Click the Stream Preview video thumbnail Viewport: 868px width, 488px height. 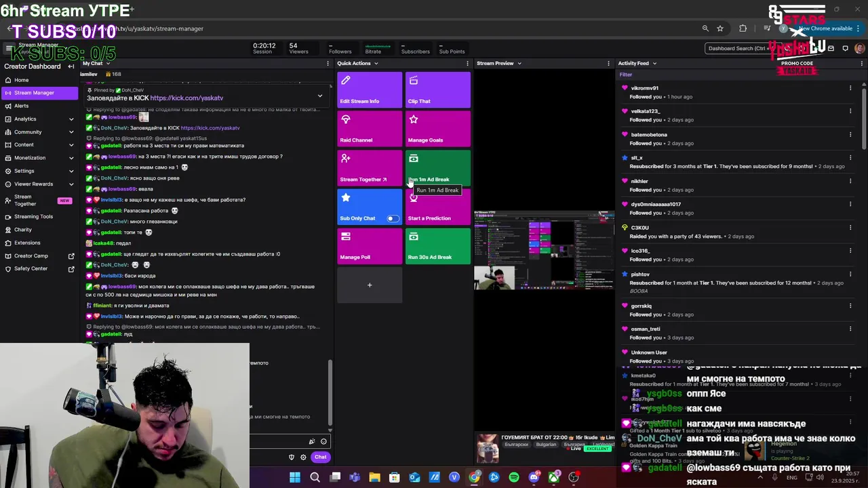coord(544,250)
